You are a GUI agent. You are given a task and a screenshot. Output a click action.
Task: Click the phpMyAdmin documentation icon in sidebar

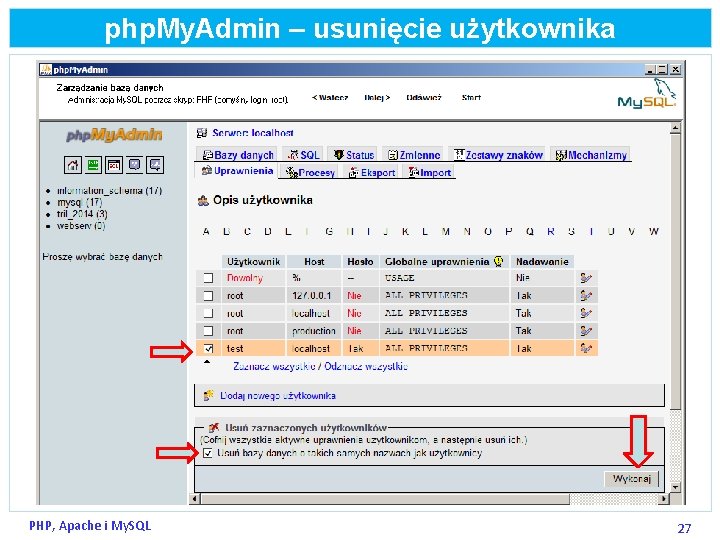(135, 165)
